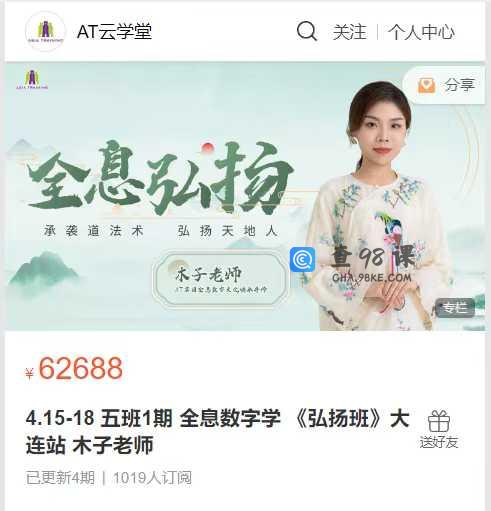Click the 送好友 gift label text
The image size is (491, 511).
[x=439, y=442]
